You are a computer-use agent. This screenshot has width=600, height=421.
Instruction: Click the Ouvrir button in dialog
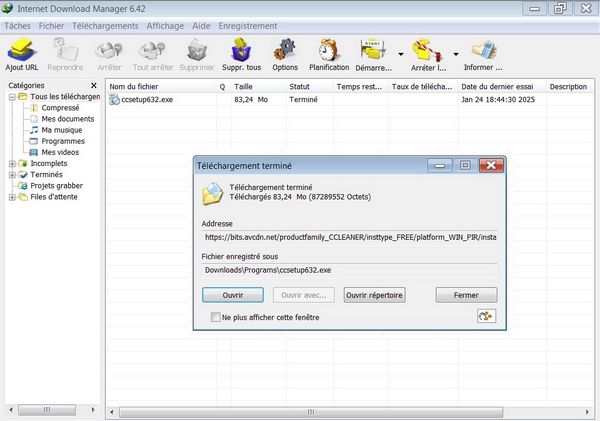coord(233,295)
